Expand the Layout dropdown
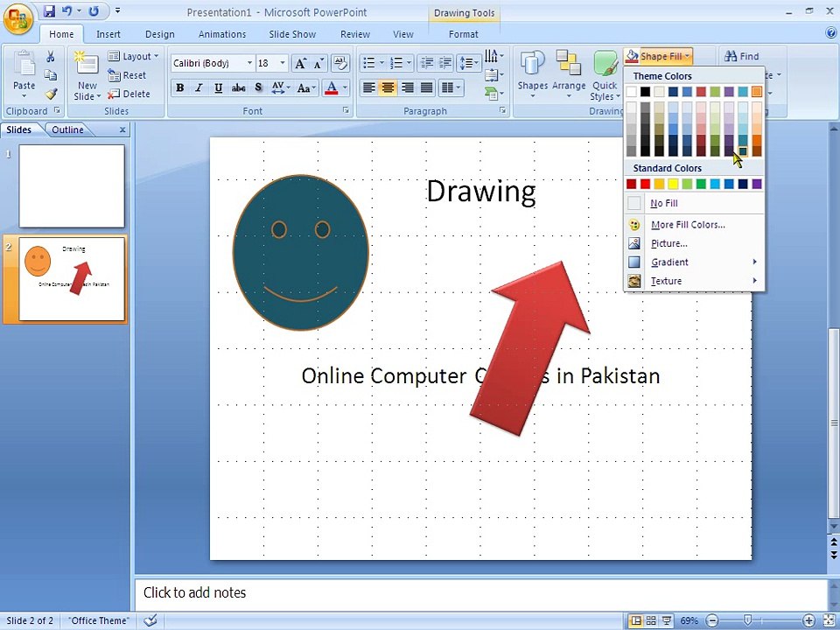 click(x=133, y=56)
